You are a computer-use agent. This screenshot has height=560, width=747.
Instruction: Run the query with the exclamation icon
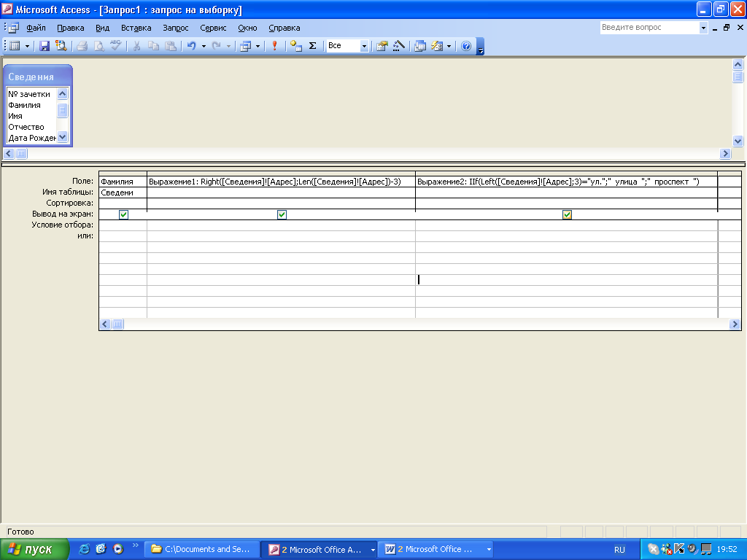point(274,46)
